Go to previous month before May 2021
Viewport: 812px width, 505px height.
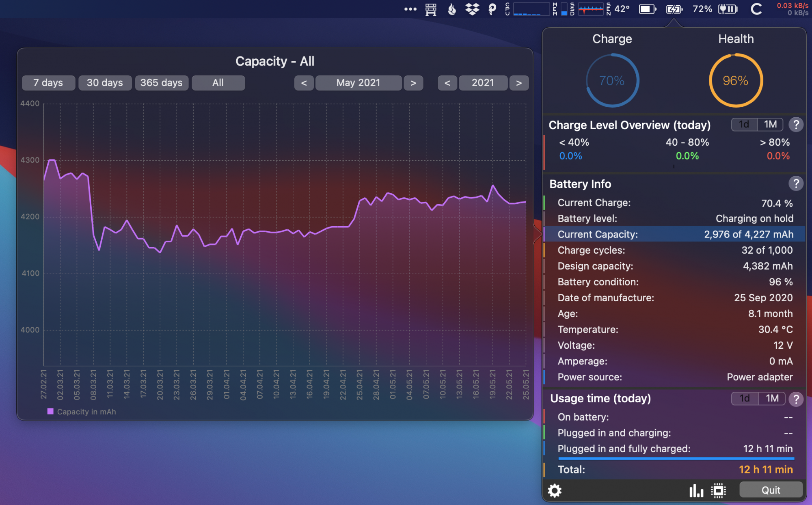pyautogui.click(x=304, y=83)
